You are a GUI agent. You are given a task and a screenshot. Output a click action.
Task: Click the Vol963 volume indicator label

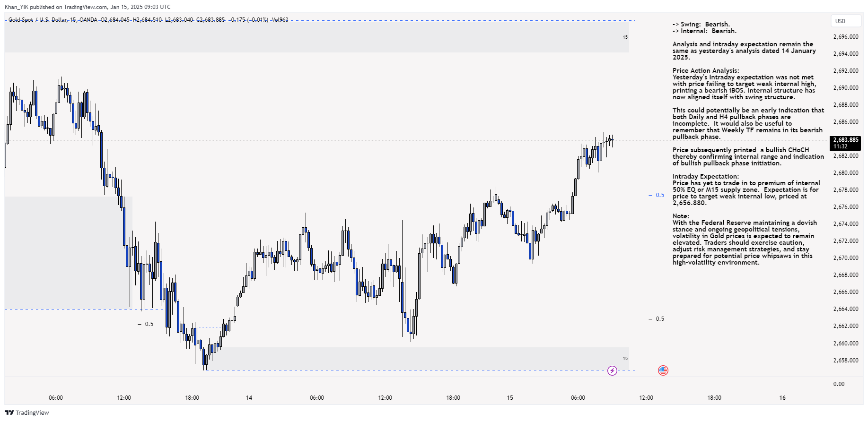(x=280, y=20)
